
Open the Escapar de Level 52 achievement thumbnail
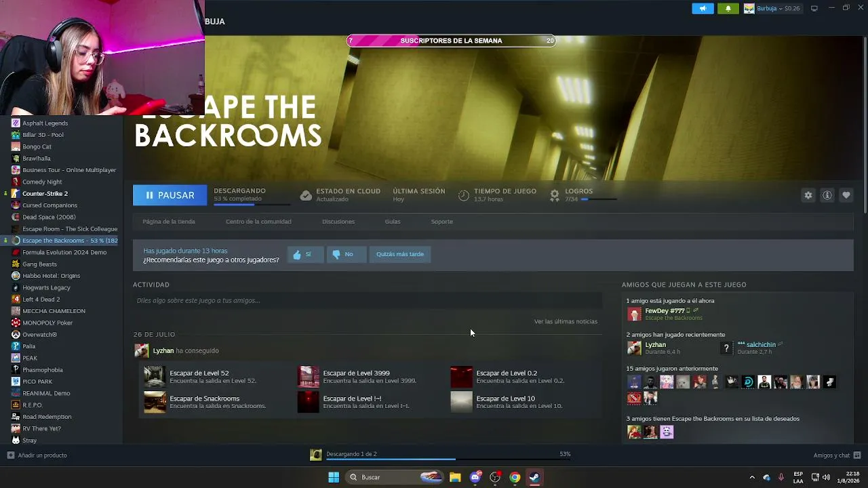point(155,376)
